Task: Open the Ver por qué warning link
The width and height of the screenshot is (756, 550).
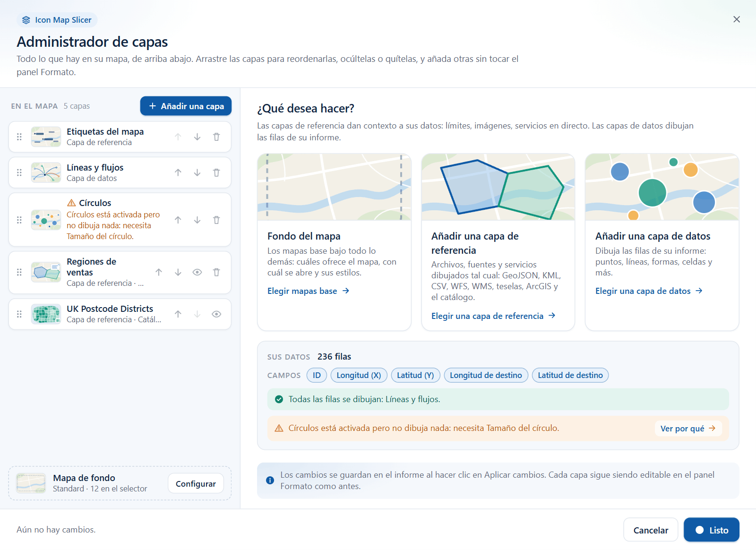Action: click(x=688, y=429)
